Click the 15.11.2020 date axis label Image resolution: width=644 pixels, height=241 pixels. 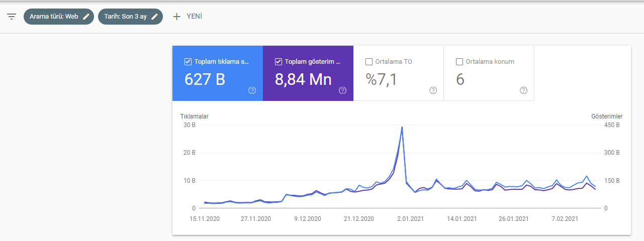click(x=205, y=219)
